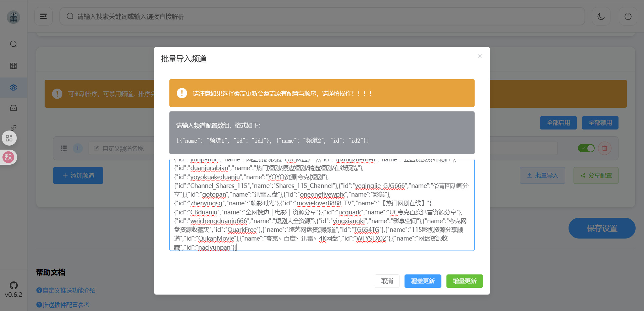Focus the top search keyword field
Viewport: 644px width, 311px height.
322,16
